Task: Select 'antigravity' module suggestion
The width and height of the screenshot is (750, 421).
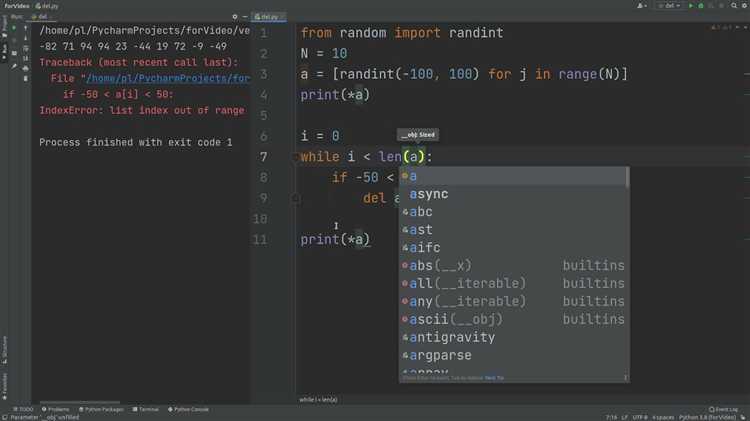Action: pyautogui.click(x=513, y=337)
